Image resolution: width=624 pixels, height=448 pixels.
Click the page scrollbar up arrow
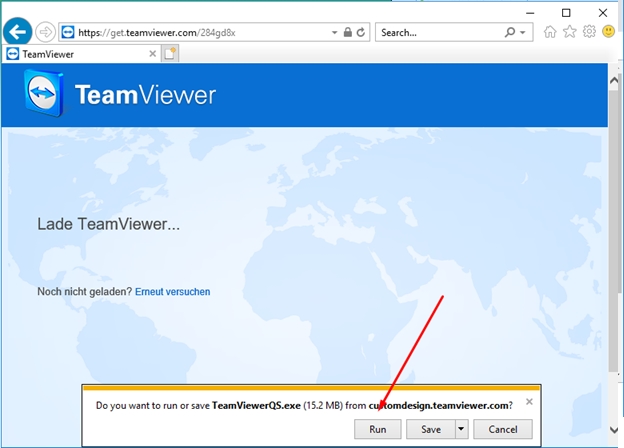pyautogui.click(x=614, y=80)
